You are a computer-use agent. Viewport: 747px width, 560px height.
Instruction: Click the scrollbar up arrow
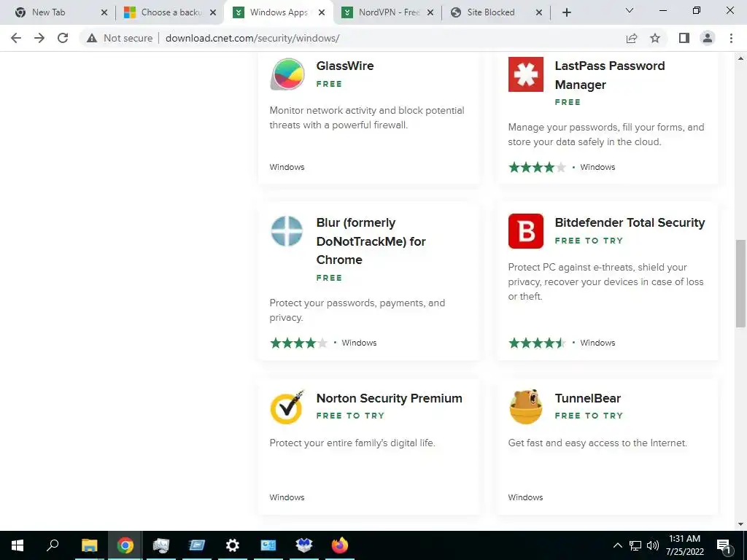pos(740,58)
